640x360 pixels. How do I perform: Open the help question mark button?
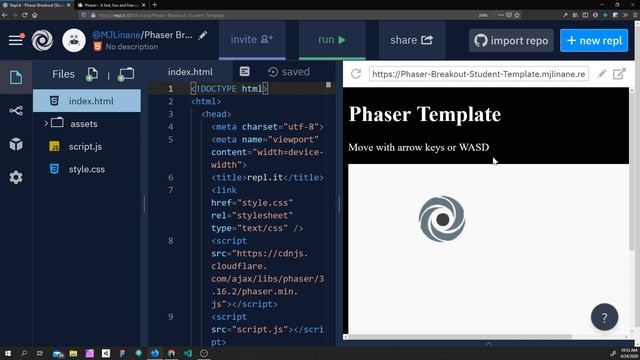tap(604, 317)
